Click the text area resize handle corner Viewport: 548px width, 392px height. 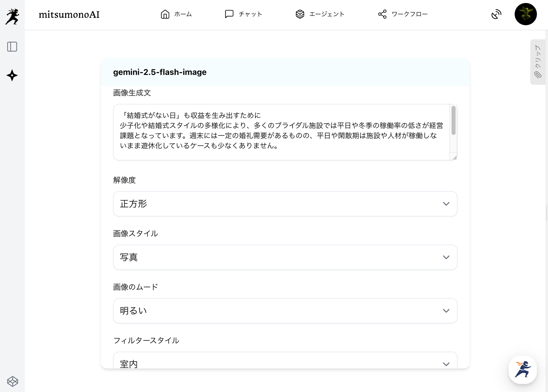(455, 158)
